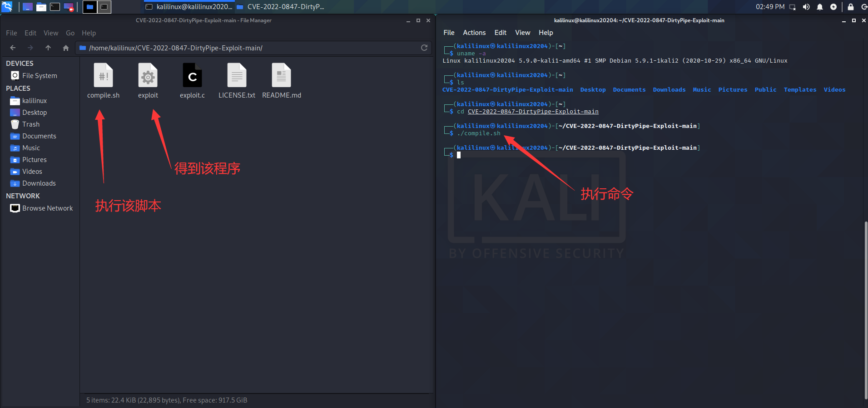Launch file manager from the top panel

coord(41,7)
